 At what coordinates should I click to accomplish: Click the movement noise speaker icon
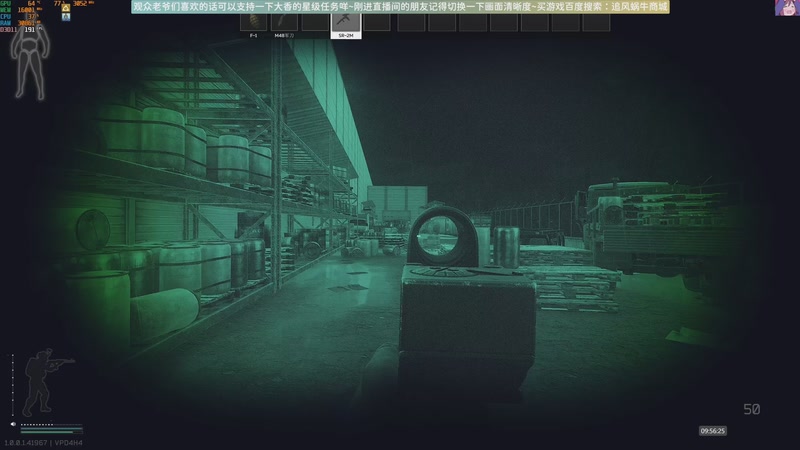point(13,424)
